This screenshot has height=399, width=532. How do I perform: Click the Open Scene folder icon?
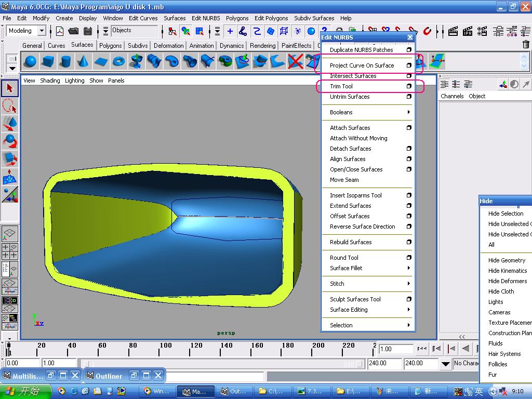click(x=73, y=31)
